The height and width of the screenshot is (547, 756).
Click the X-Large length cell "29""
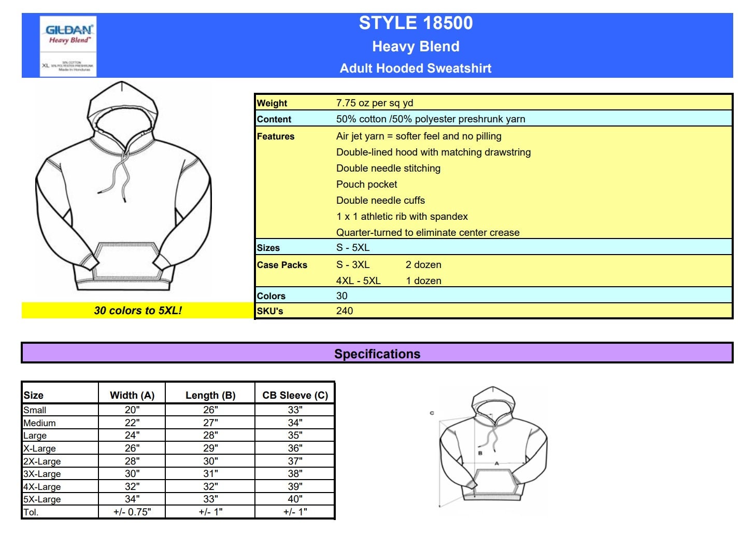[x=210, y=448]
